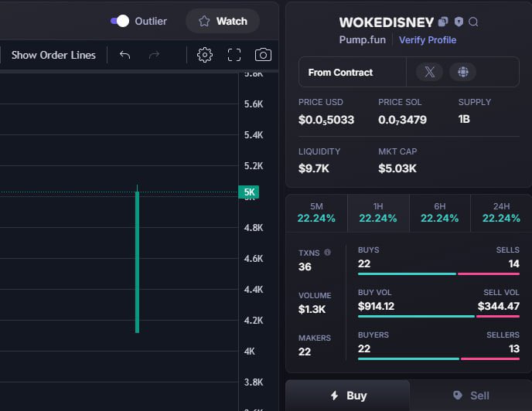The width and height of the screenshot is (532, 411).
Task: Click the total volume $1.3K
Action: [312, 309]
